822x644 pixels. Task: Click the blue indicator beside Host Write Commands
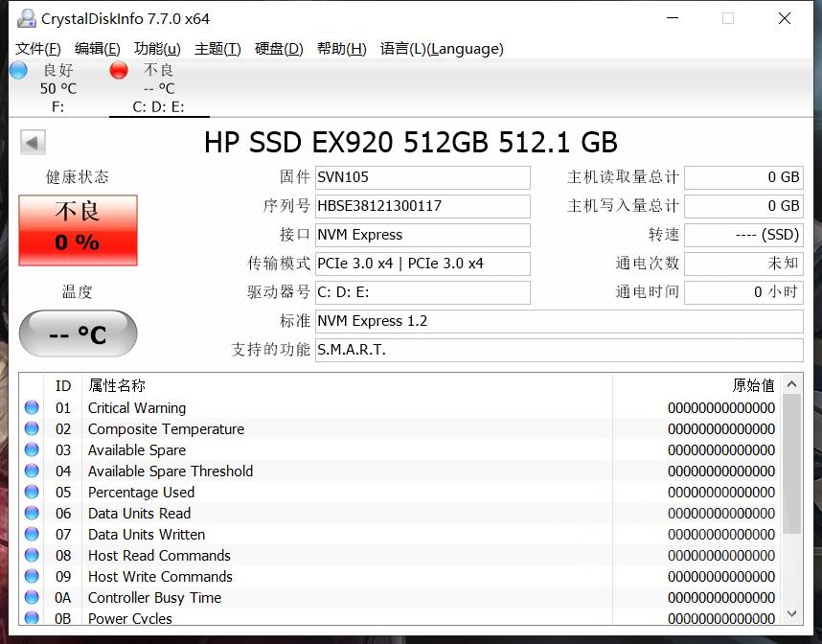[x=32, y=576]
